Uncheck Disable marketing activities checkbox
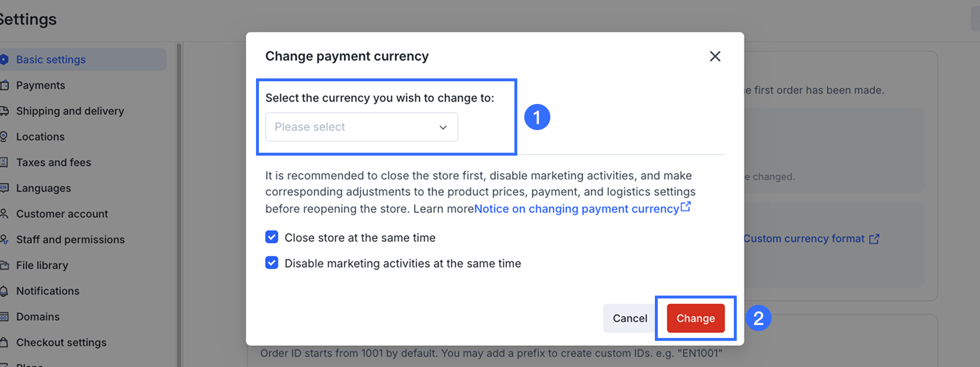Image resolution: width=980 pixels, height=367 pixels. (272, 263)
